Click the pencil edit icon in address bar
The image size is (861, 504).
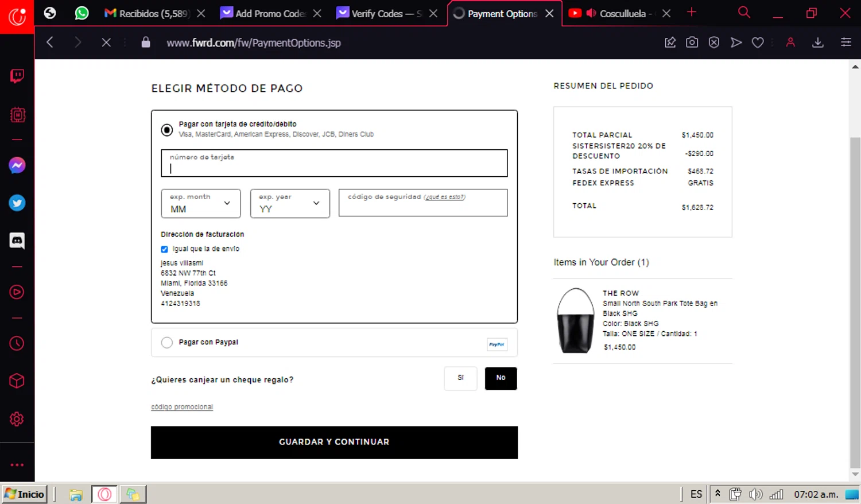coord(670,42)
